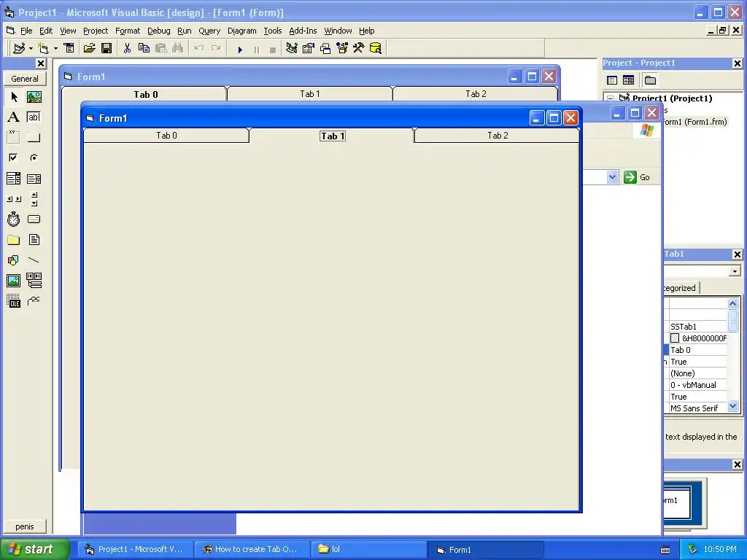
Task: Select Tab 1 on design-time Form1
Action: click(309, 94)
